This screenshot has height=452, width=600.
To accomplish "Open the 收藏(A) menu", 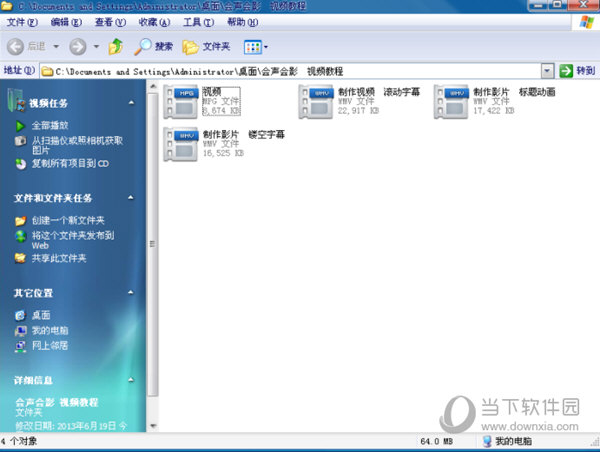I will (x=154, y=23).
